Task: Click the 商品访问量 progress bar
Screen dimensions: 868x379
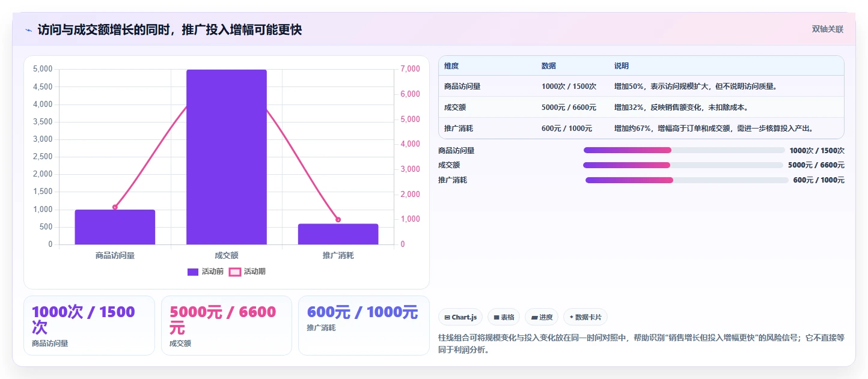Action: point(684,150)
